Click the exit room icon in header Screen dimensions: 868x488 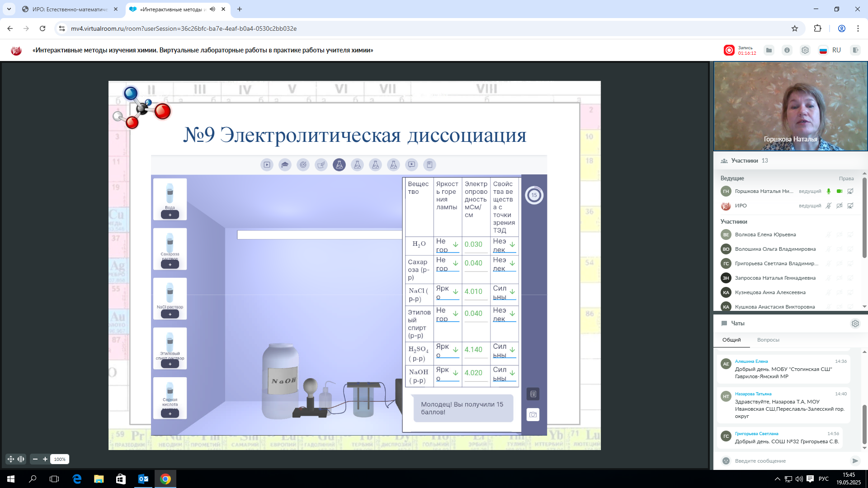coord(855,50)
